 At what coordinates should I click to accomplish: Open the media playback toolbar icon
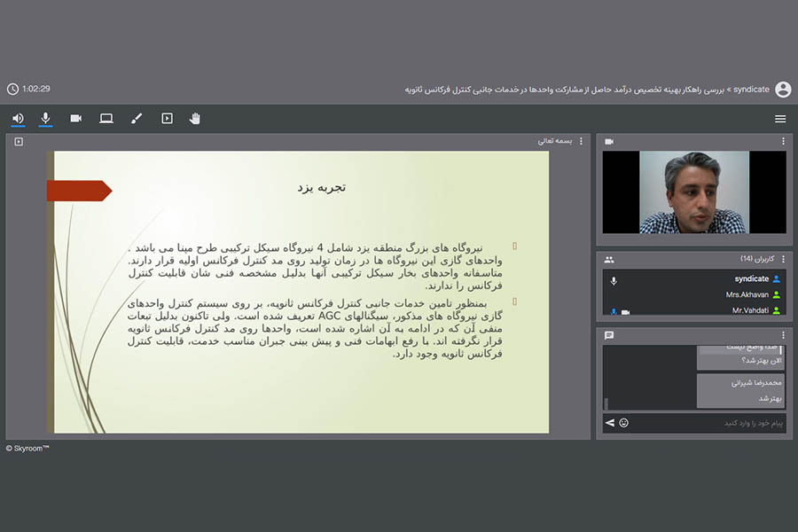tap(167, 119)
